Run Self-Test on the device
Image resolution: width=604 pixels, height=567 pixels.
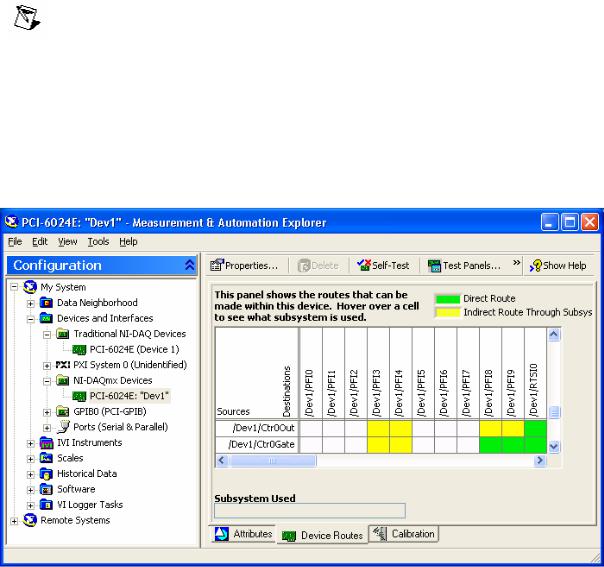click(x=383, y=265)
